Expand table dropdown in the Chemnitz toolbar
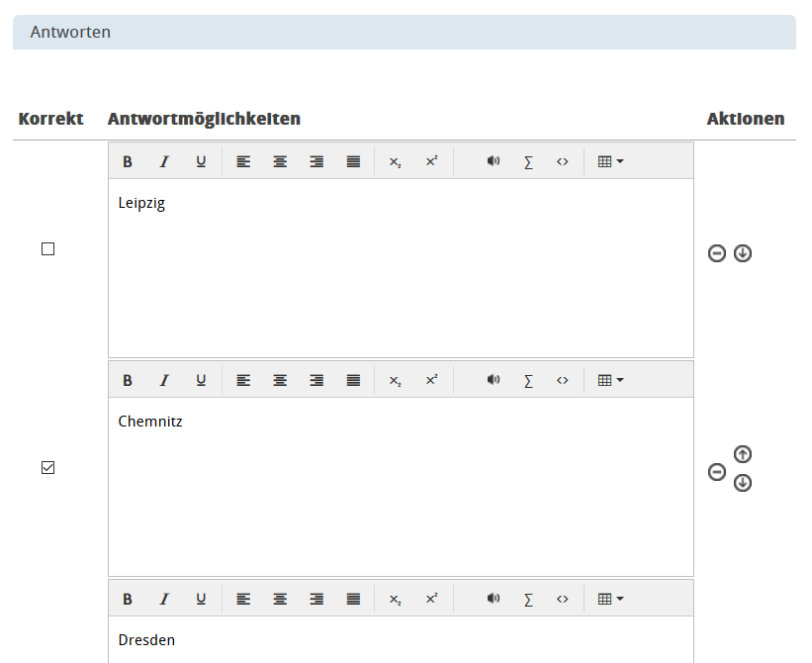 pyautogui.click(x=610, y=380)
